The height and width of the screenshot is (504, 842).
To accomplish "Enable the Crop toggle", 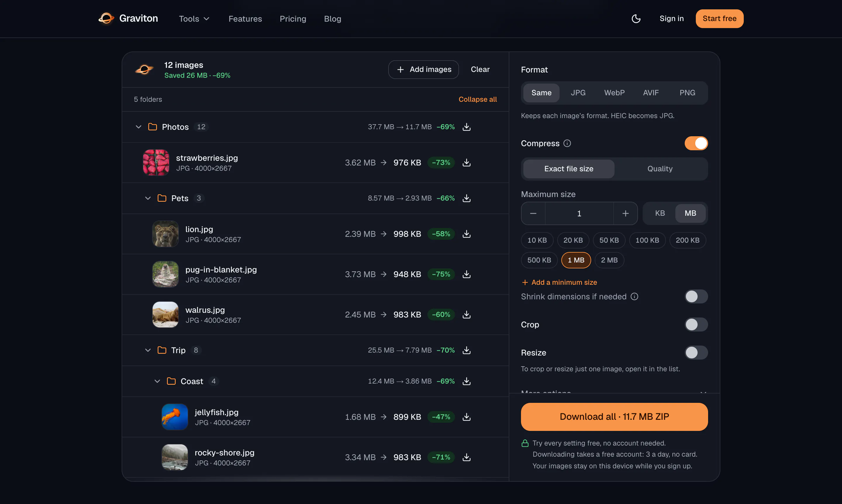I will (x=696, y=325).
